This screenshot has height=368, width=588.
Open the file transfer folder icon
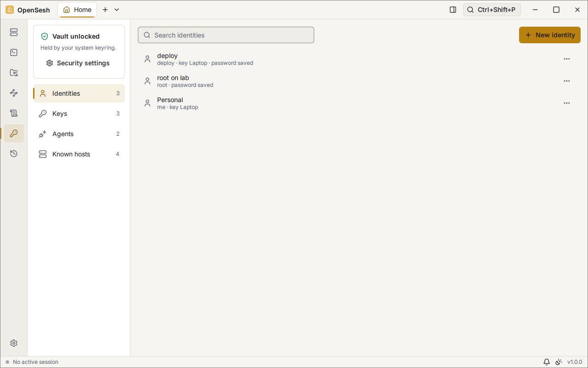pyautogui.click(x=14, y=73)
